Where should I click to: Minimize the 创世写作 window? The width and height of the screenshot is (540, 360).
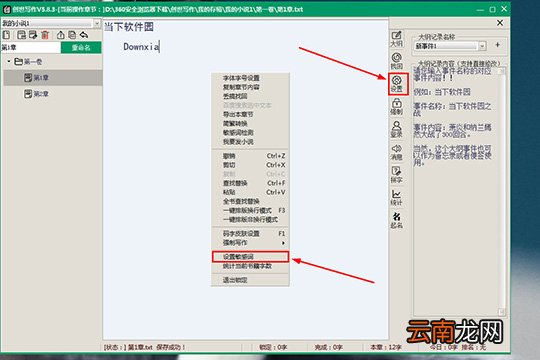pos(480,9)
